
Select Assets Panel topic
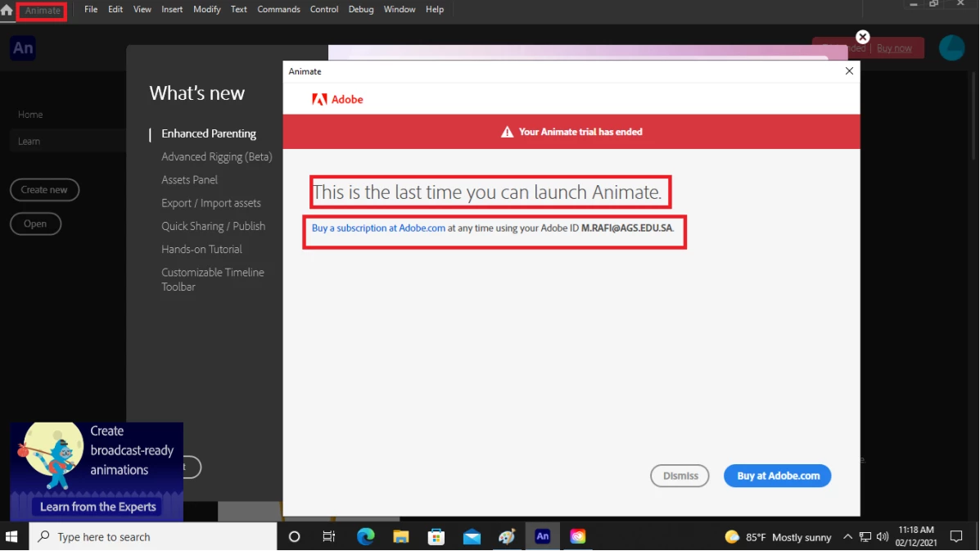(189, 180)
